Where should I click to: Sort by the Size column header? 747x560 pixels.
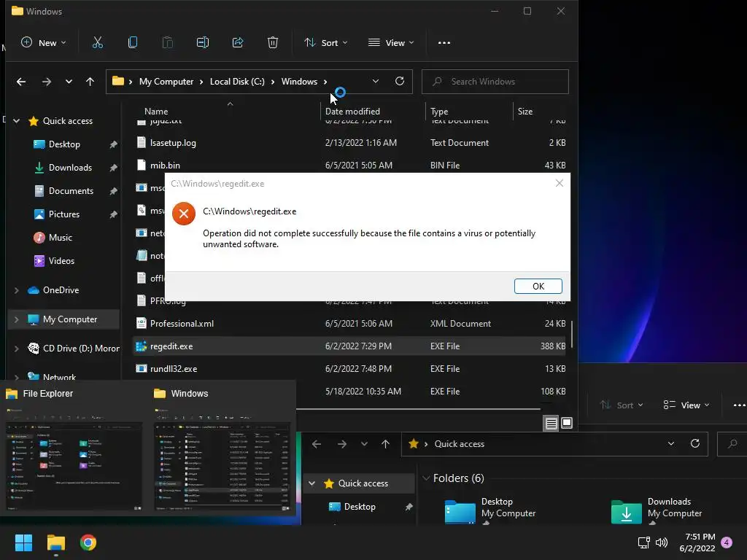point(525,112)
